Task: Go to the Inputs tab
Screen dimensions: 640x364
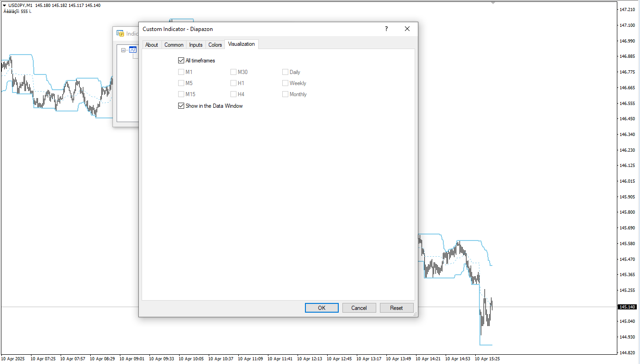Action: point(196,45)
